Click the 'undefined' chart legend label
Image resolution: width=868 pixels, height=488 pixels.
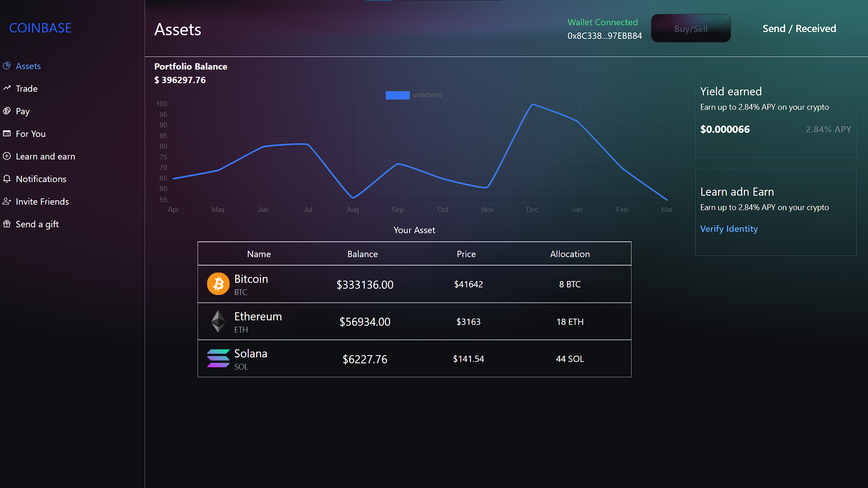pyautogui.click(x=427, y=95)
